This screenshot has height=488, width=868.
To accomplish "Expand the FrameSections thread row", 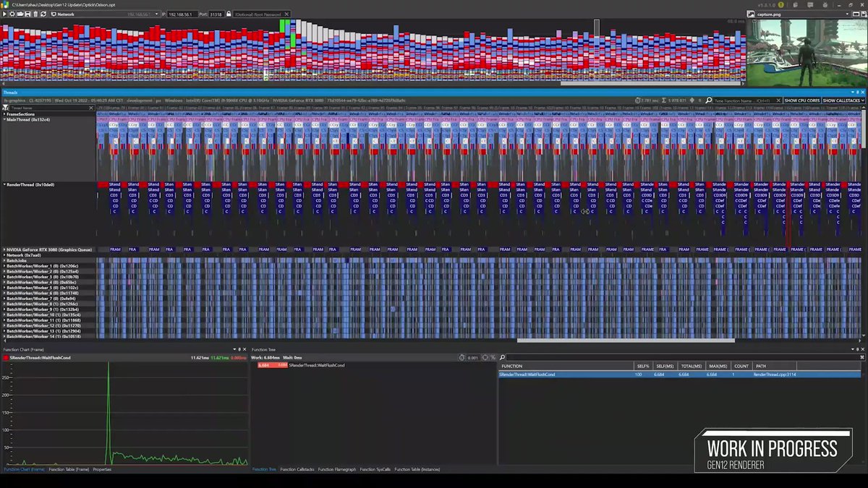I will 4,114.
